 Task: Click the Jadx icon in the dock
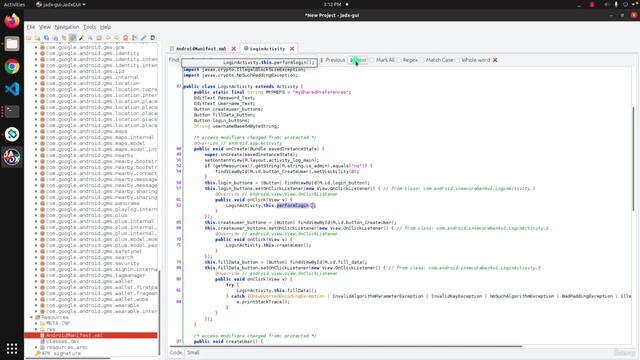point(12,157)
